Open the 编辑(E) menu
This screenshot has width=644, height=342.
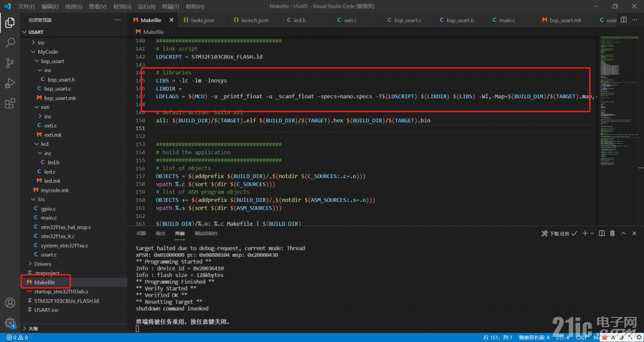[49, 7]
